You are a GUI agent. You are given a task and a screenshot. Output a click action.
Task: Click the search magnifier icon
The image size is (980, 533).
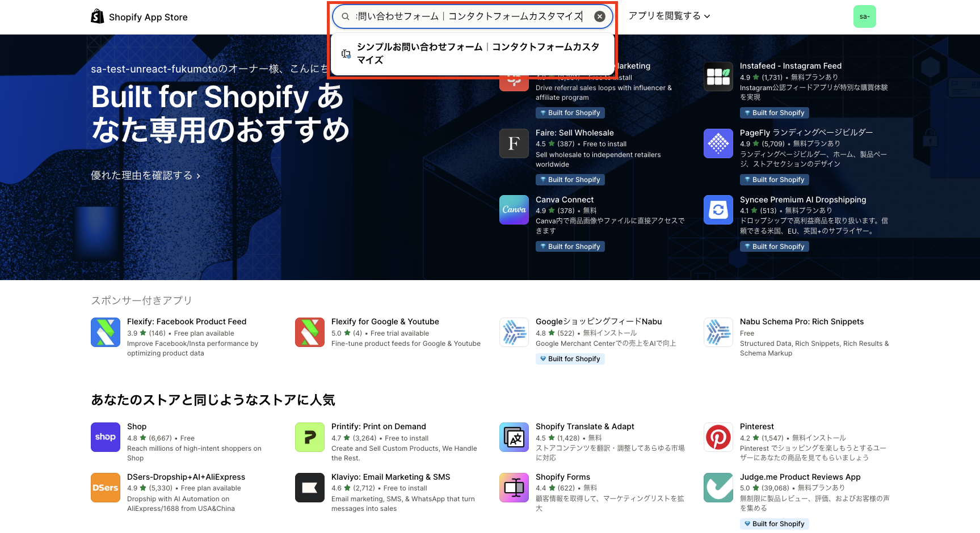(x=345, y=16)
